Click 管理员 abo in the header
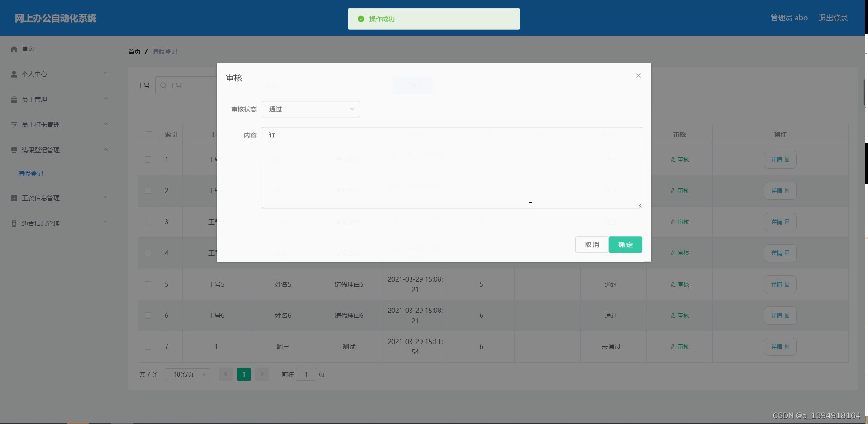This screenshot has width=868, height=424. tap(789, 18)
